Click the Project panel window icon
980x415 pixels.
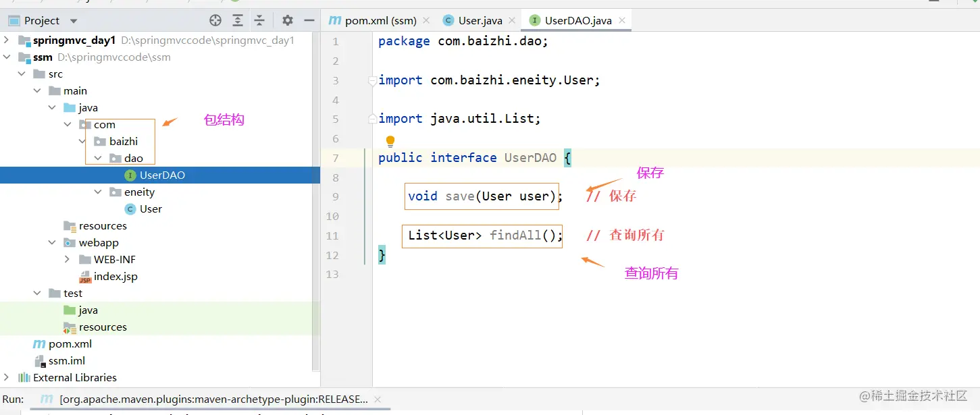(x=14, y=21)
